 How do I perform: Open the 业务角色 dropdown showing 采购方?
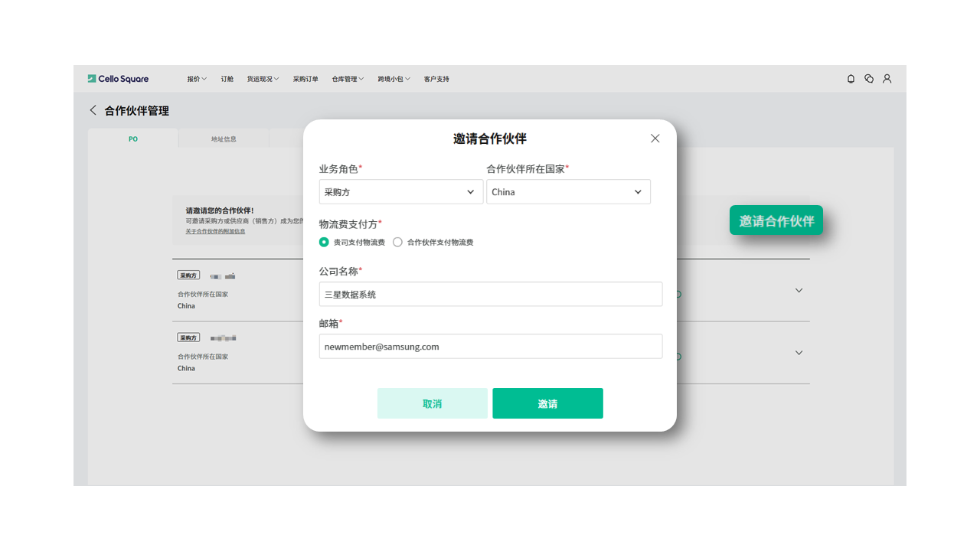point(400,191)
